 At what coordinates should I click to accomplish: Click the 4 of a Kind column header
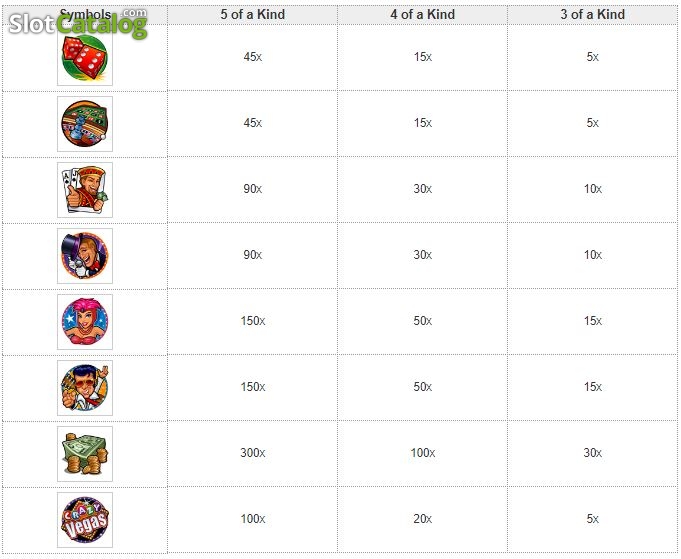[x=423, y=14]
